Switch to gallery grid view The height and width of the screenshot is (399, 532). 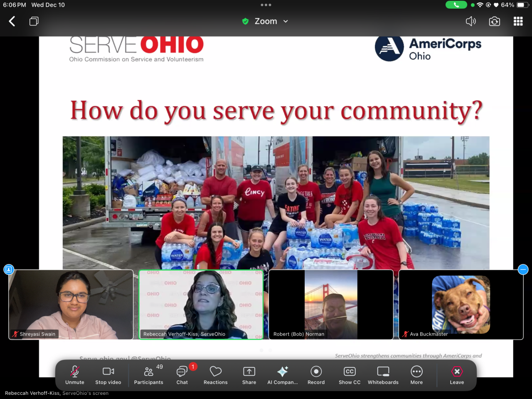518,21
